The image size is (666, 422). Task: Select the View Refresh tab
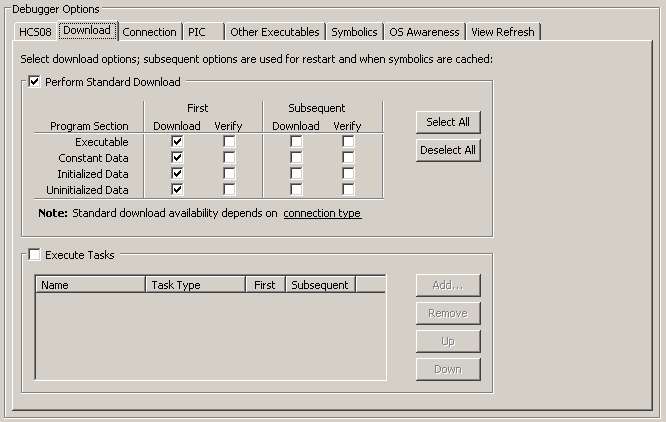[503, 32]
